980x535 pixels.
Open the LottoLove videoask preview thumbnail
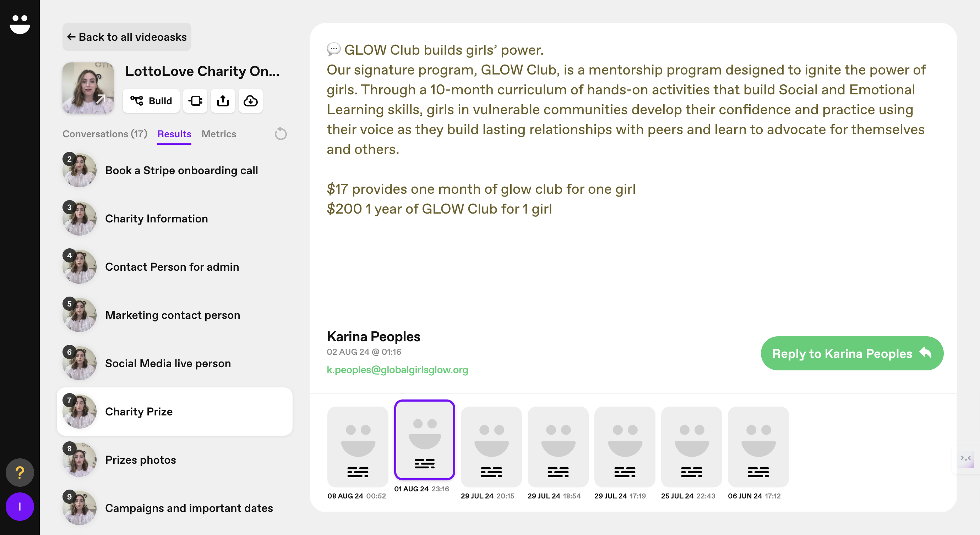(x=88, y=88)
